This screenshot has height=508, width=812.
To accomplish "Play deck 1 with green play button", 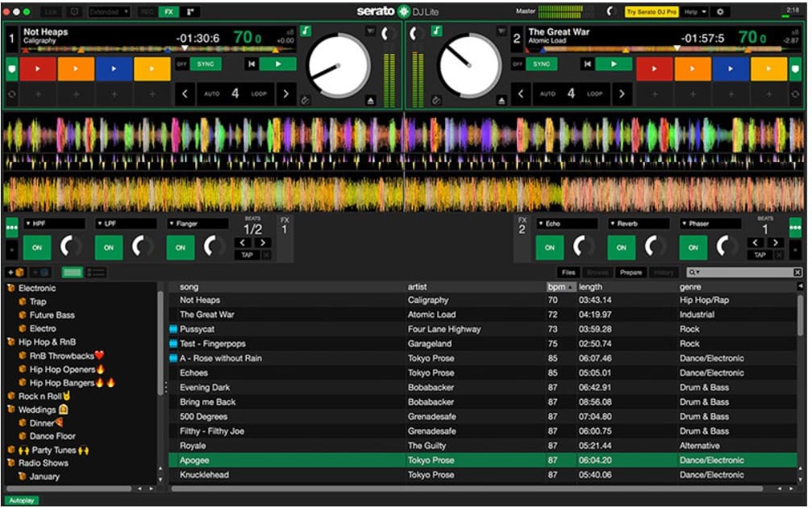I will 278,65.
